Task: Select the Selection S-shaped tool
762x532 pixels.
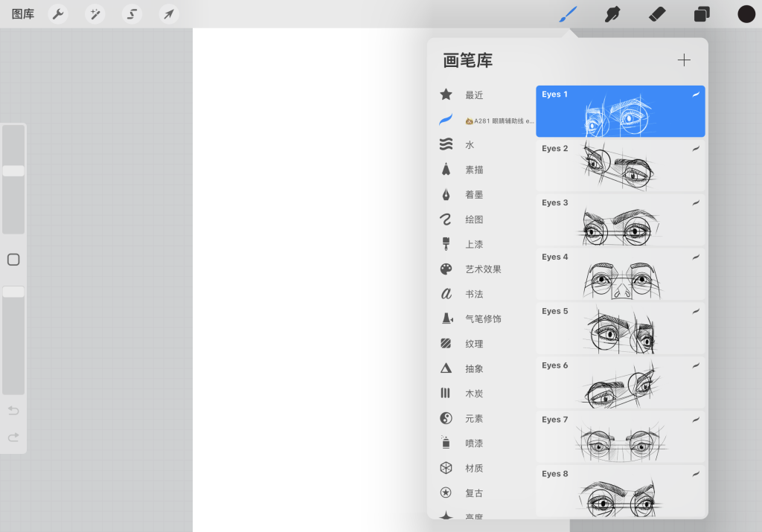Action: coord(132,14)
